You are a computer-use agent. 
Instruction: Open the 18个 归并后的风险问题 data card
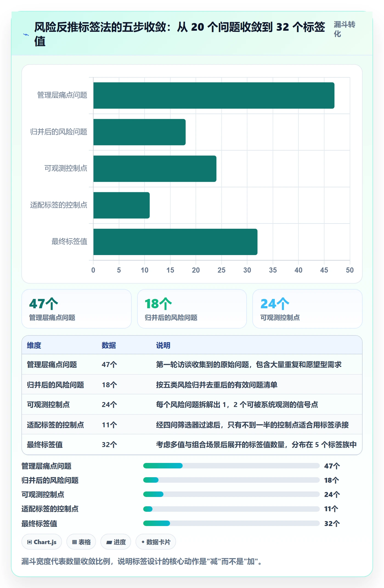[x=192, y=309]
